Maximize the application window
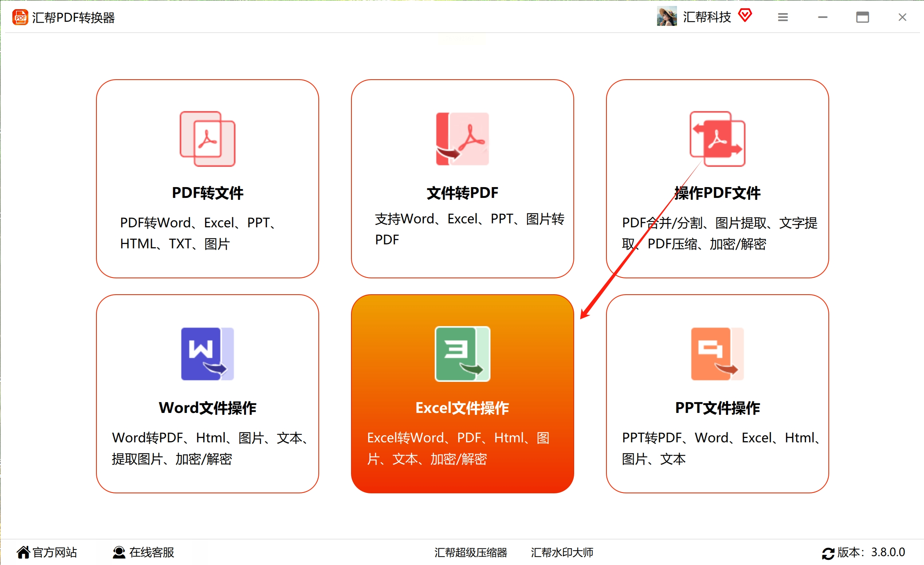Screen dimensions: 924x565 862,17
